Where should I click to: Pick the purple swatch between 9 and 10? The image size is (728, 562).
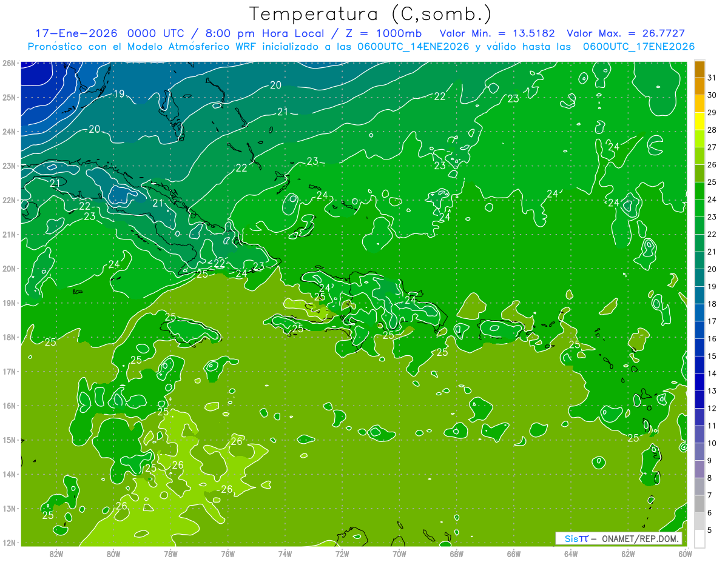(x=699, y=452)
